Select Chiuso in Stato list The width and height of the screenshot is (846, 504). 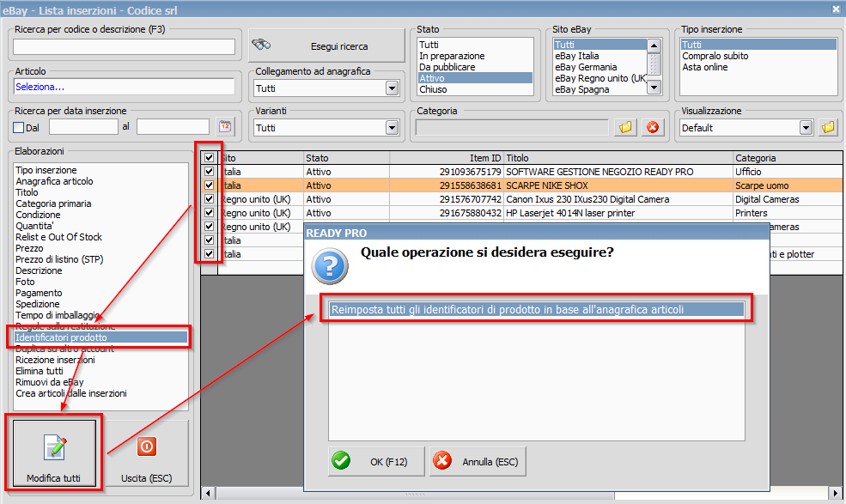point(475,89)
